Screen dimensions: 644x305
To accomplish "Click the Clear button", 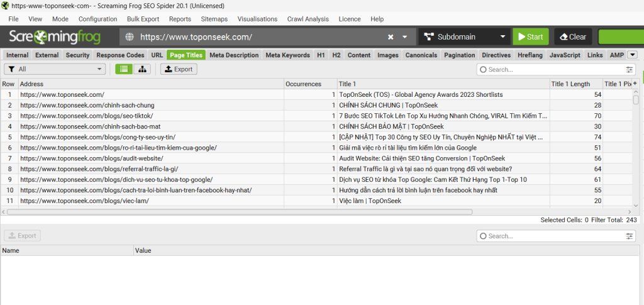I will coord(573,37).
